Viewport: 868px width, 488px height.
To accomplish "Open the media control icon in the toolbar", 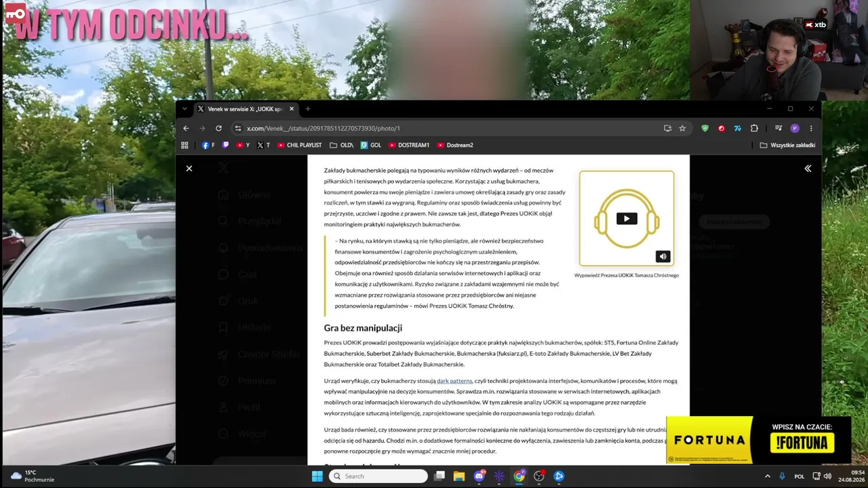I will (x=778, y=128).
